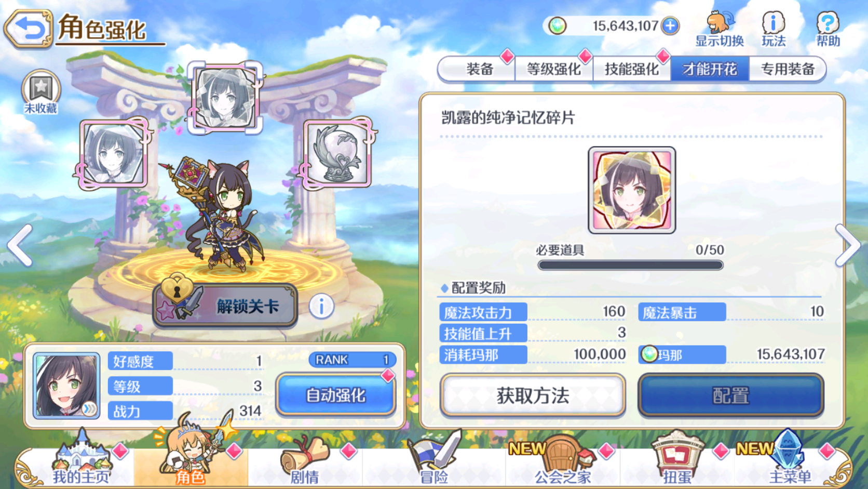Open 扭蛋 gacha in bottom navigation
Viewport: 868px width, 489px height.
point(677,458)
